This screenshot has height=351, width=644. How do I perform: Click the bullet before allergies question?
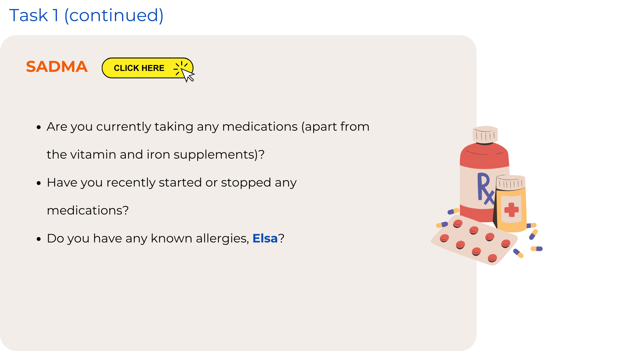pyautogui.click(x=39, y=239)
